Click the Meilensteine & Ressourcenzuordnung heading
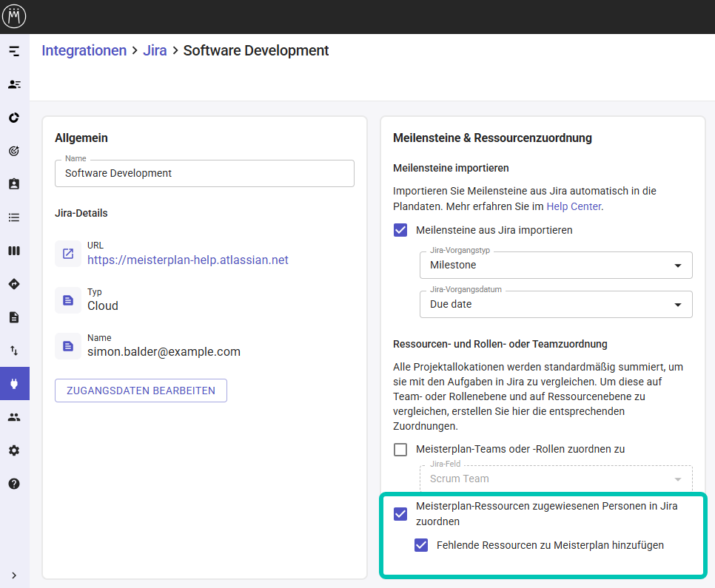The width and height of the screenshot is (715, 588). tap(492, 138)
